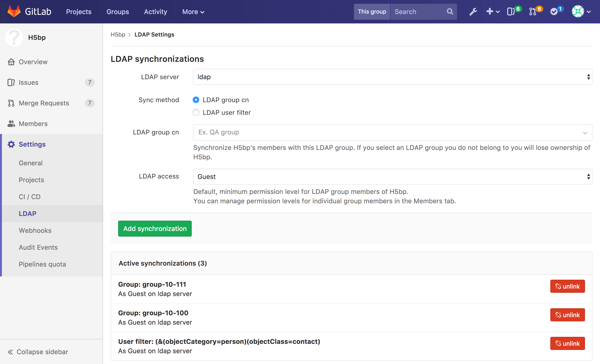This screenshot has width=600, height=364.
Task: Click the broadcast/monitor icon in header
Action: click(x=511, y=11)
